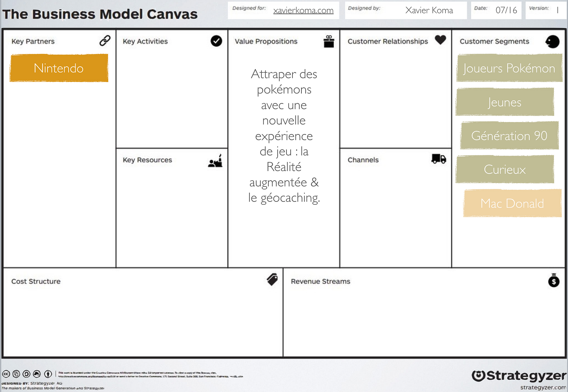
Task: Click the Customer Relationships heart icon
Action: coord(440,40)
